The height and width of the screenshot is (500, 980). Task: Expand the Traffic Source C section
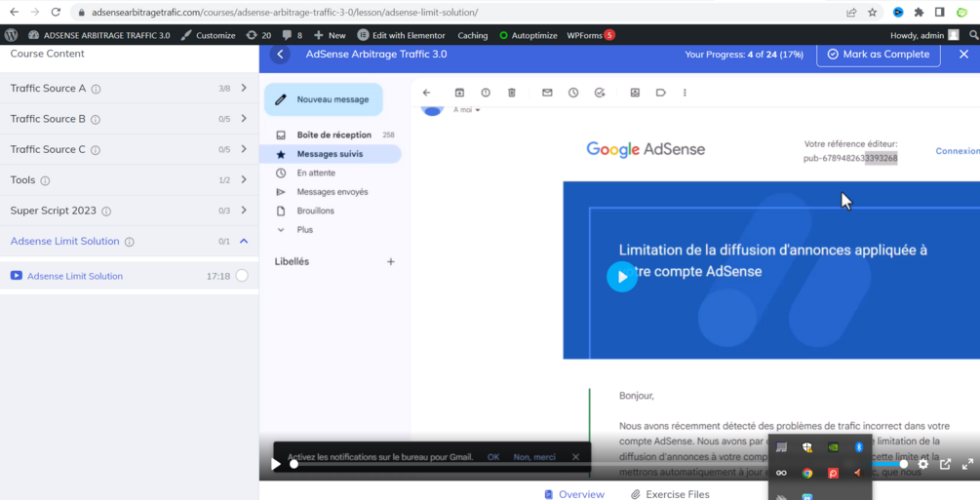(x=244, y=149)
